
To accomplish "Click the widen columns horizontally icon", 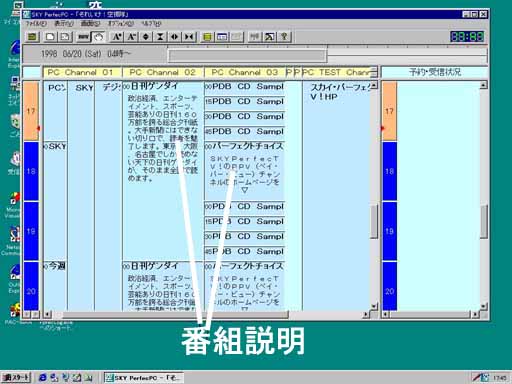I will tap(174, 37).
